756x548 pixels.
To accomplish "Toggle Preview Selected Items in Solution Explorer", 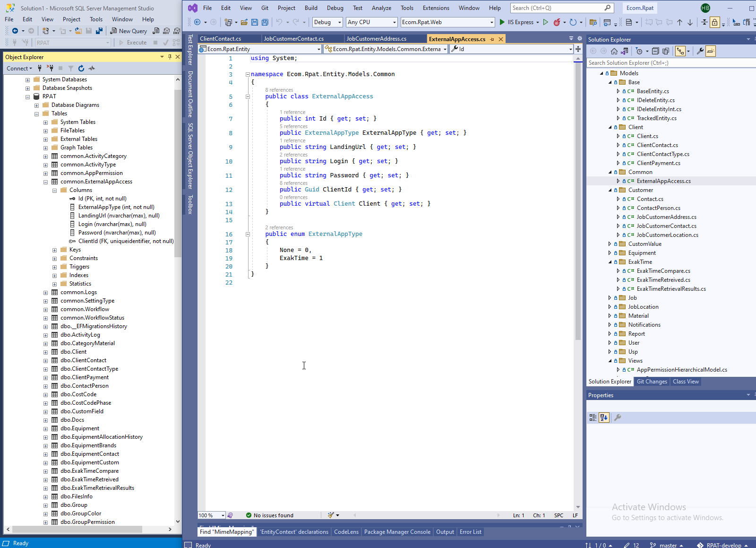I will pyautogui.click(x=711, y=51).
